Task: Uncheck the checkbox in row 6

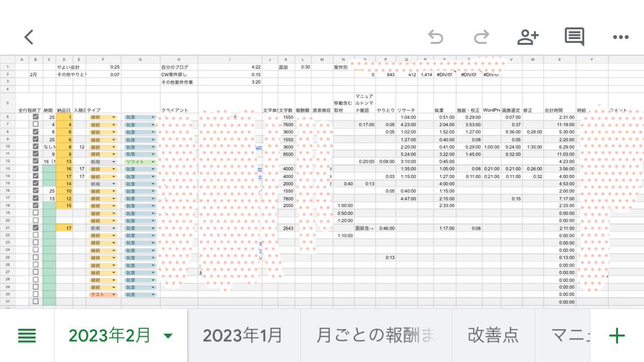Action: tap(35, 116)
